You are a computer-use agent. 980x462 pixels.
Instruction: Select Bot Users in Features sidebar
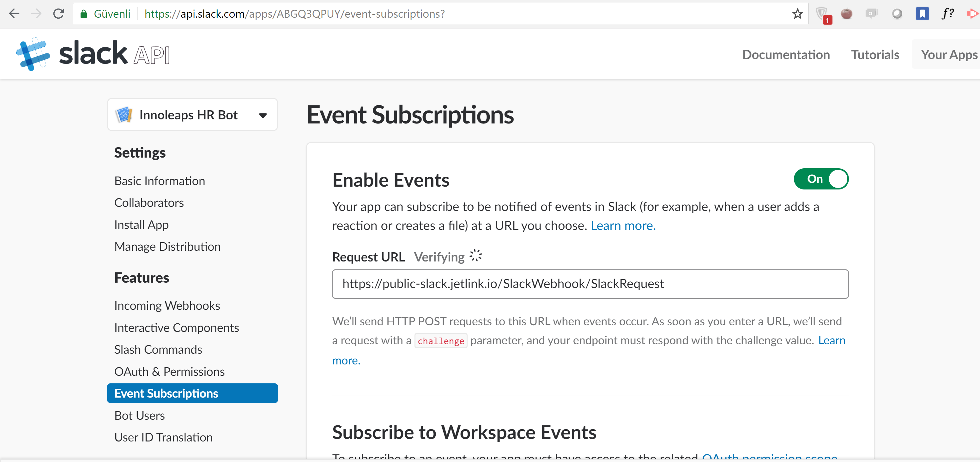pos(139,415)
